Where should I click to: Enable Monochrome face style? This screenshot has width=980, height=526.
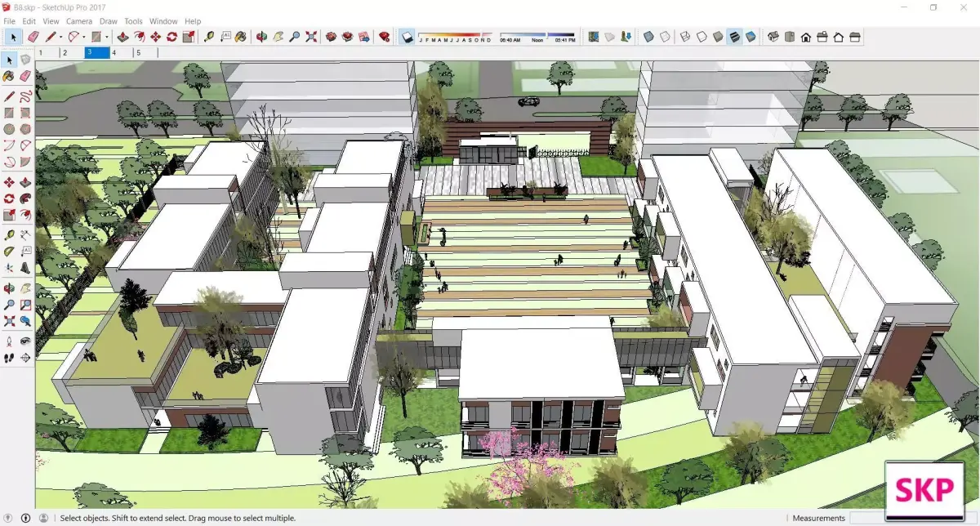pyautogui.click(x=750, y=37)
